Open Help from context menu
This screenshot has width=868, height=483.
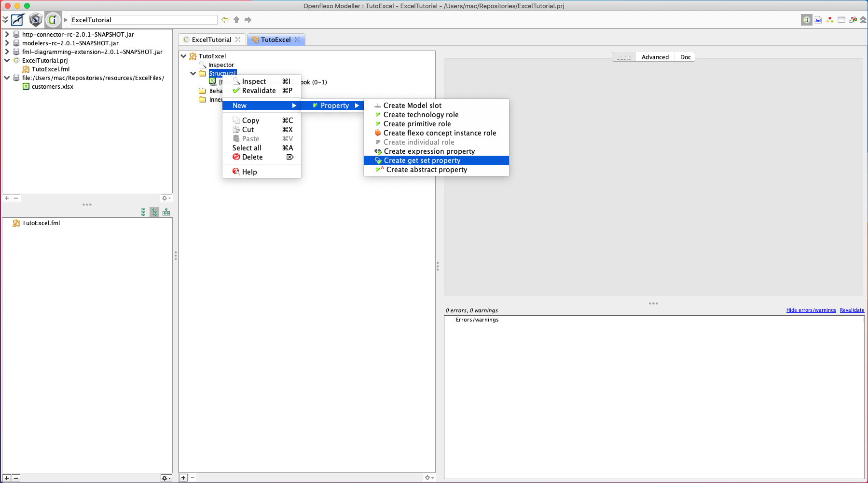262,172
